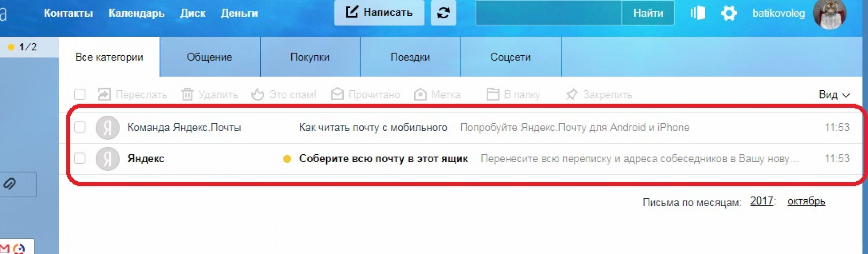Switch to the Поездки tab

(410, 57)
